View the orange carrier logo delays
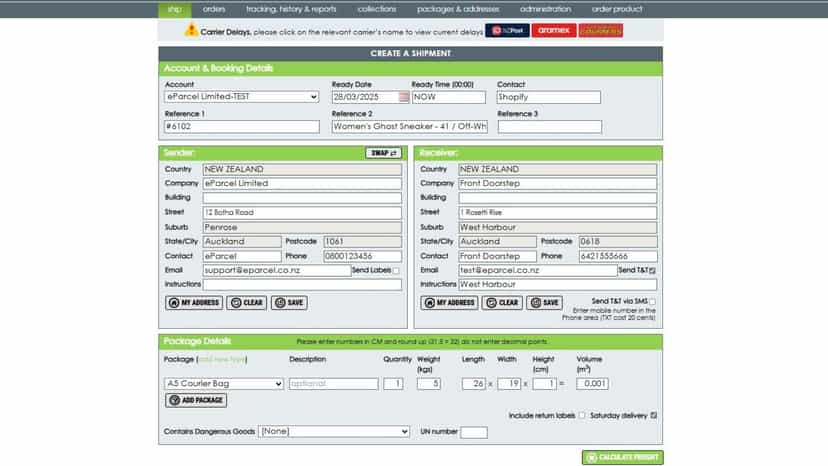The height and width of the screenshot is (466, 828). (600, 31)
